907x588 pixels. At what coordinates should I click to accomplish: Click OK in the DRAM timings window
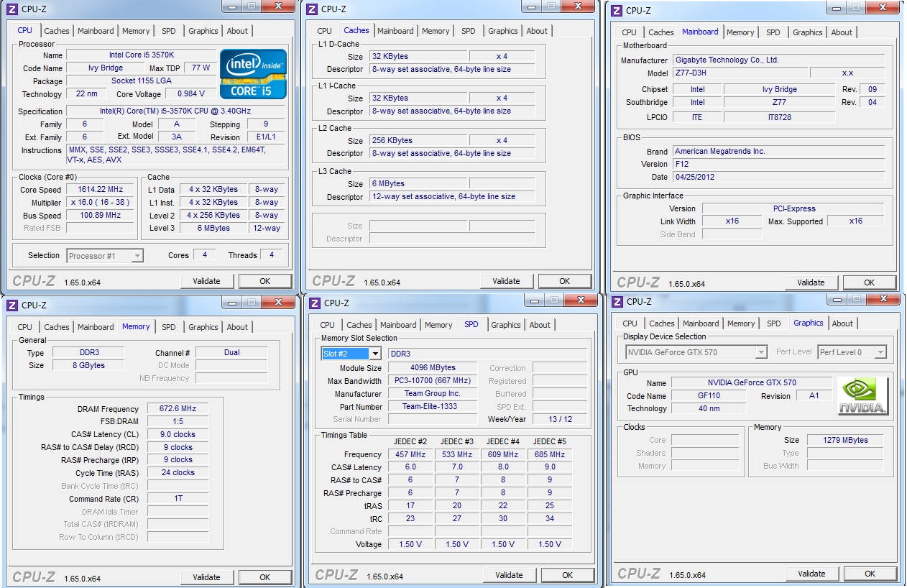[265, 577]
